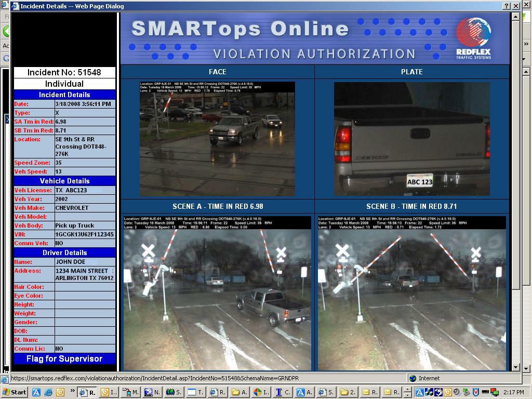Switch to the last 'R.' mail taskbar button
This screenshot has width=532, height=399.
coord(392,392)
